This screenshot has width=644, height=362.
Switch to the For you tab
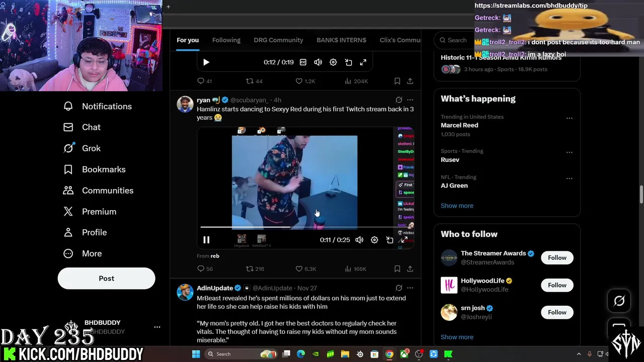(188, 40)
